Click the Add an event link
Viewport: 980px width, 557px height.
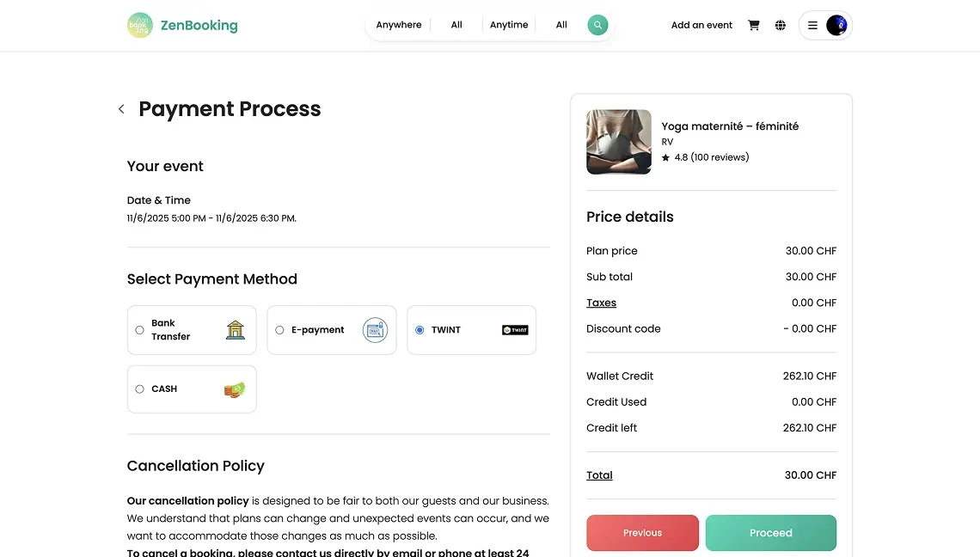(701, 25)
